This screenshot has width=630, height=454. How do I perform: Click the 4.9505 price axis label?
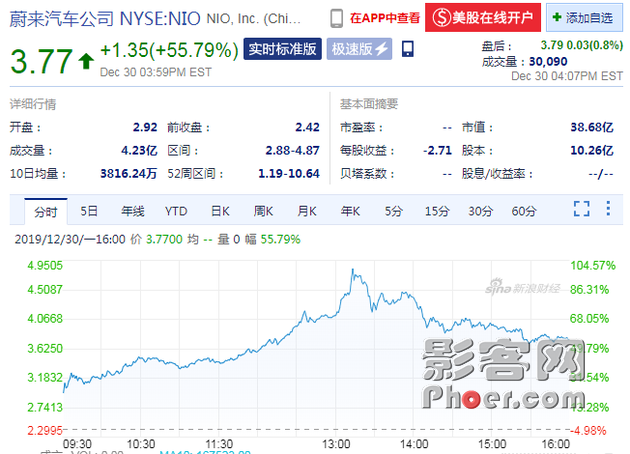pyautogui.click(x=45, y=266)
